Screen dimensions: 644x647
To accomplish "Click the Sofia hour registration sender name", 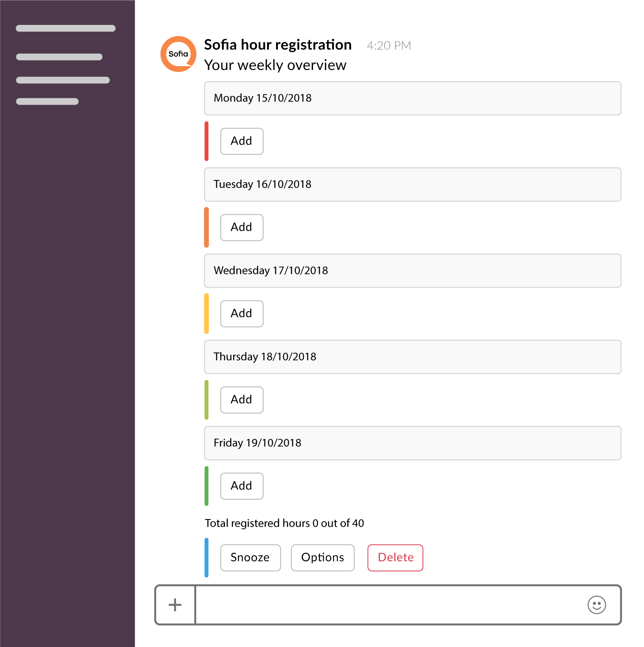I will (278, 45).
